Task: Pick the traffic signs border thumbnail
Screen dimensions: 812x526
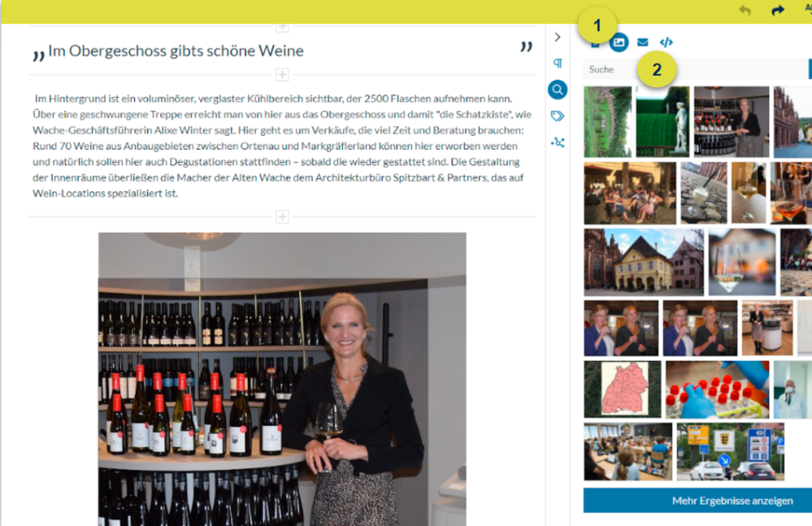Action: (x=731, y=452)
